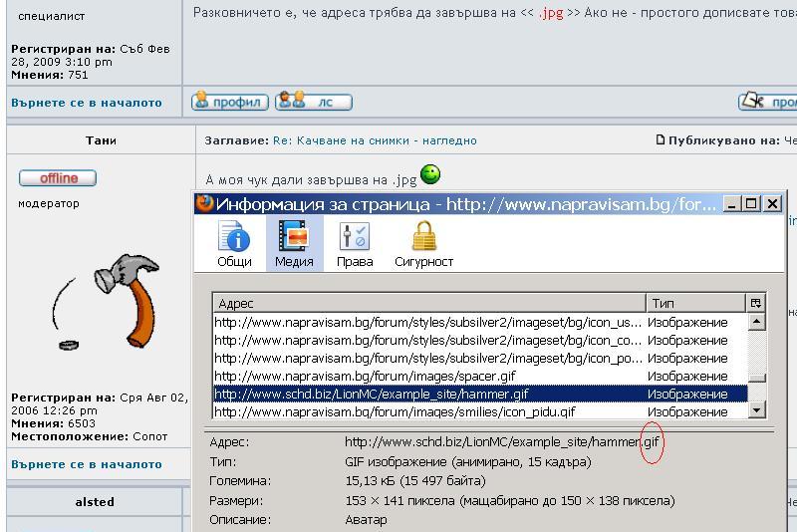Select the hammer.gif row in media list

click(x=428, y=394)
